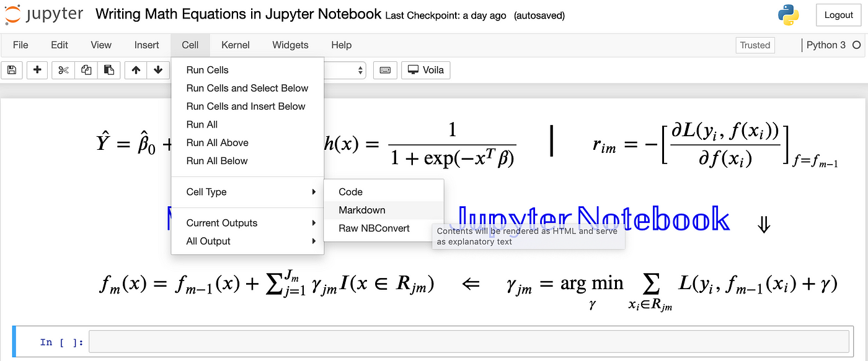Open the Help menu
The height and width of the screenshot is (361, 868).
(341, 45)
